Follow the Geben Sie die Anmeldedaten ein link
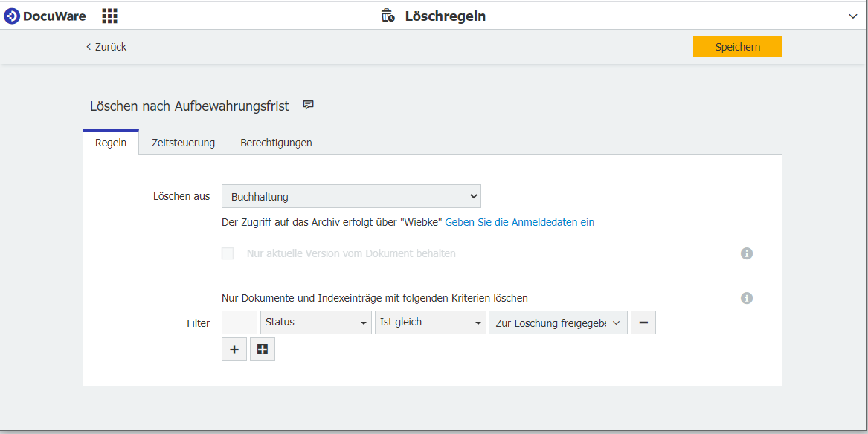Screen dimensions: 868x434 click(x=519, y=222)
